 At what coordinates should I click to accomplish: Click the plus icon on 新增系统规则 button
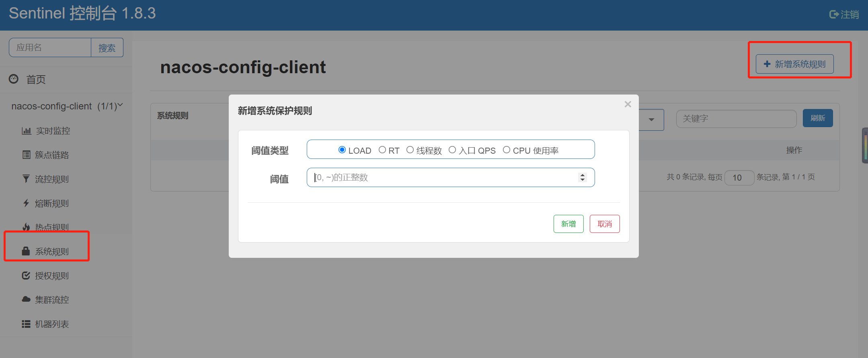pyautogui.click(x=767, y=64)
